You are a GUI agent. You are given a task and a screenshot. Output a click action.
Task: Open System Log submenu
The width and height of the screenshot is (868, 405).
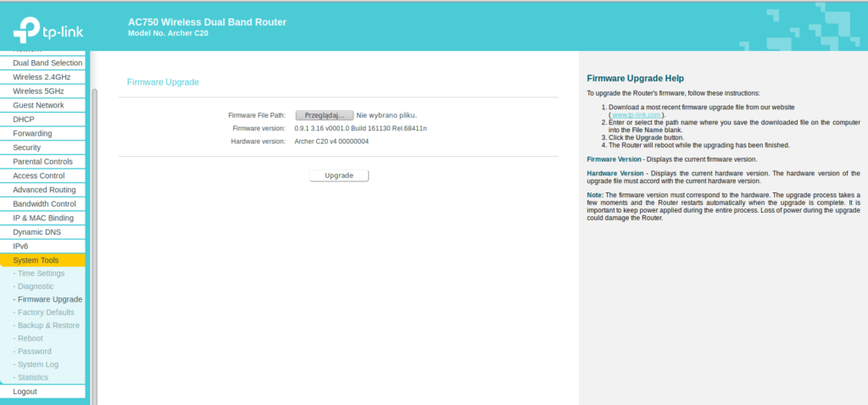pos(38,364)
